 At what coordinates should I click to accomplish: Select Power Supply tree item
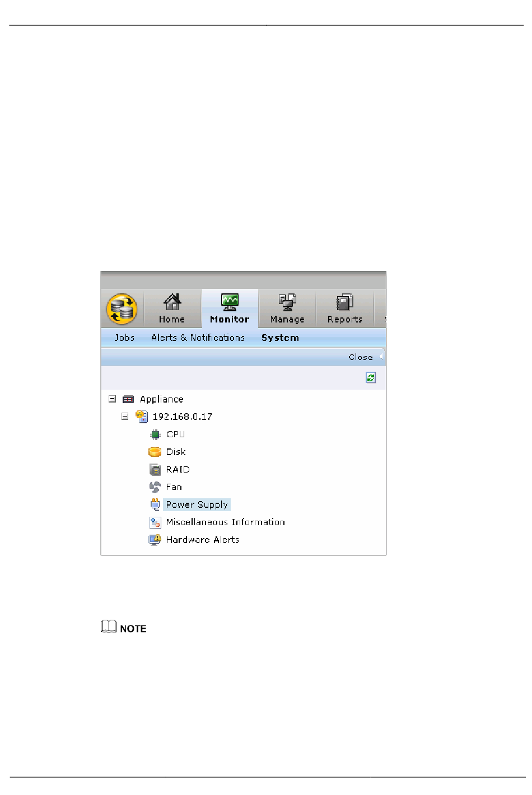pyautogui.click(x=197, y=505)
